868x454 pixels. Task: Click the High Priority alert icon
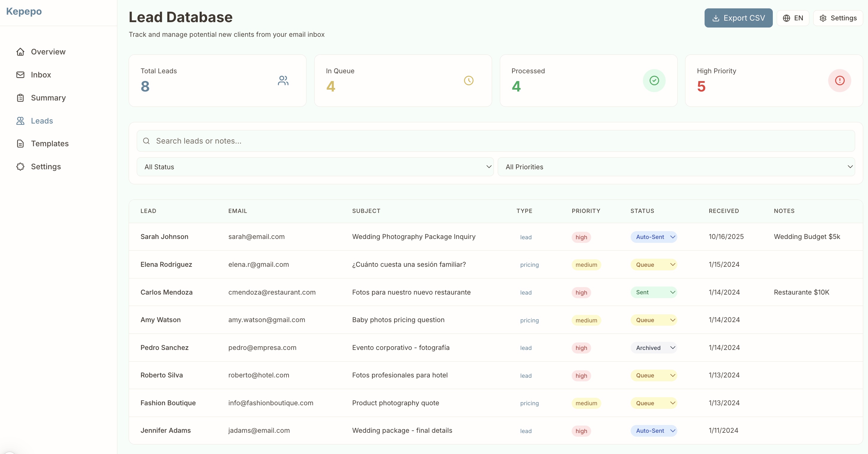pos(840,80)
